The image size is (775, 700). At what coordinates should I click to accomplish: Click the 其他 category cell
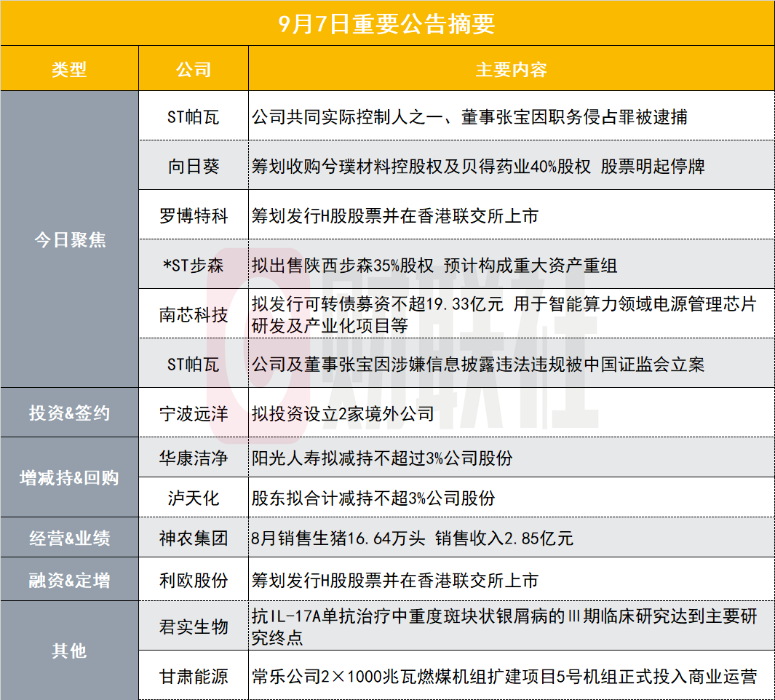(70, 651)
